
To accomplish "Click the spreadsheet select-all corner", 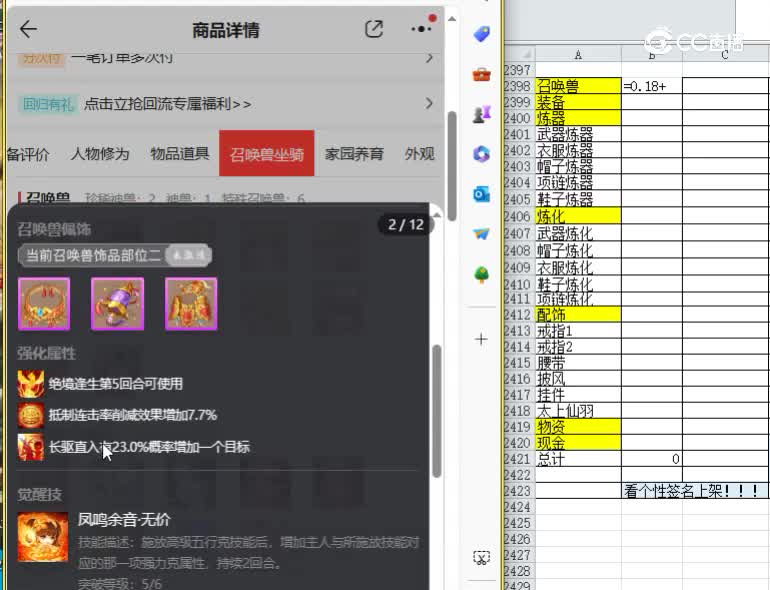I will (520, 54).
